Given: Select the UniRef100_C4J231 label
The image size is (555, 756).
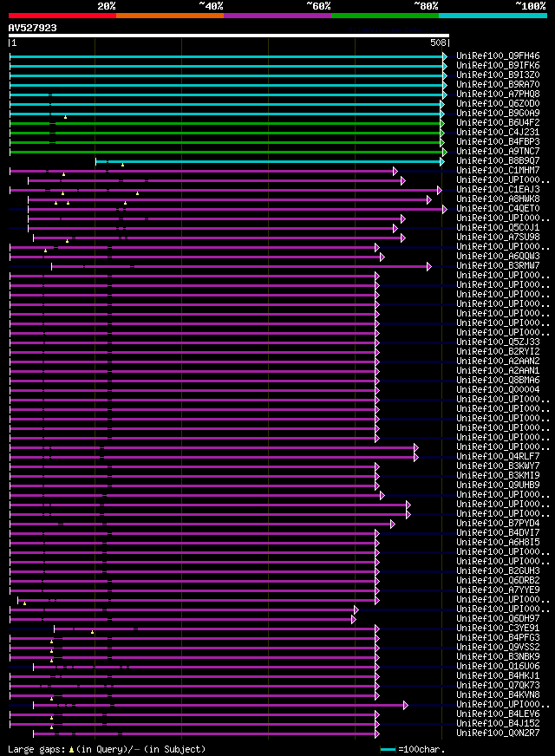Looking at the screenshot, I should [498, 132].
